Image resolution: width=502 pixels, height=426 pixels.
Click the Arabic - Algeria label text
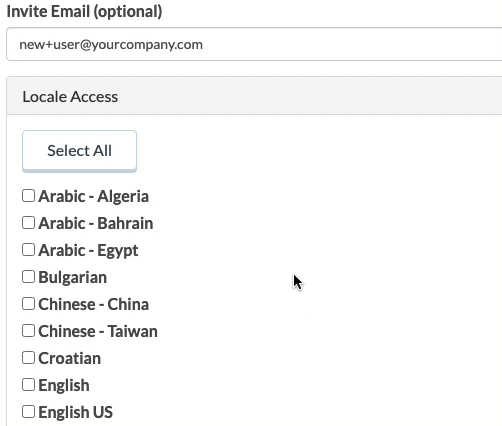94,196
